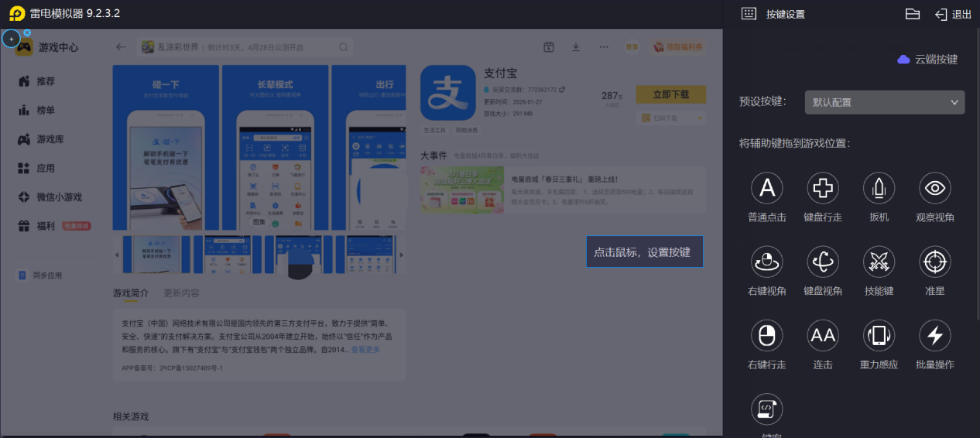The width and height of the screenshot is (980, 438).
Task: Open the key config folder icon
Action: (x=913, y=14)
